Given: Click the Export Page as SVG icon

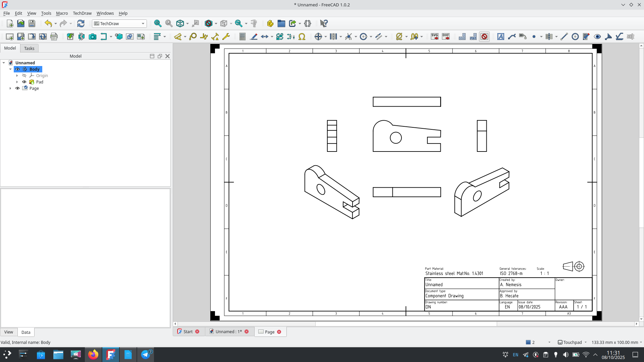Looking at the screenshot, I should 435,37.
